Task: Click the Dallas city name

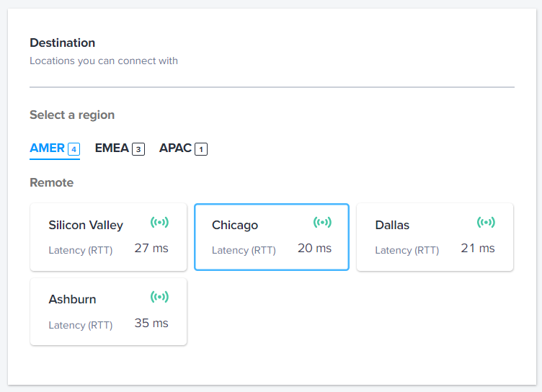Action: tap(392, 225)
